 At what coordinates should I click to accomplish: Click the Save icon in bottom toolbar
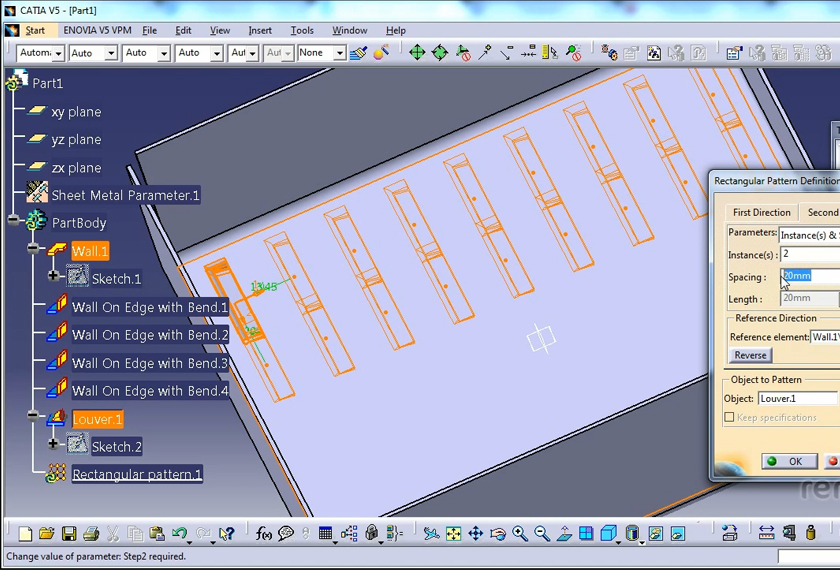69,534
